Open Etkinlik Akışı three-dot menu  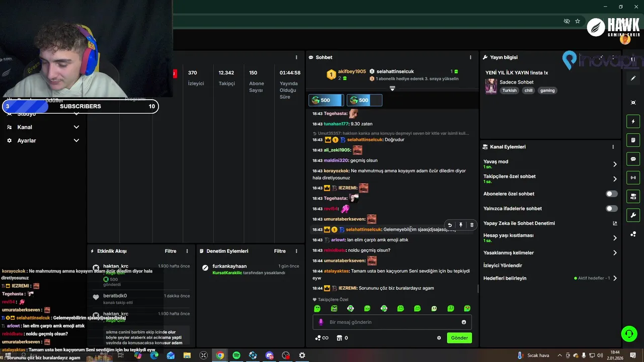tap(187, 251)
